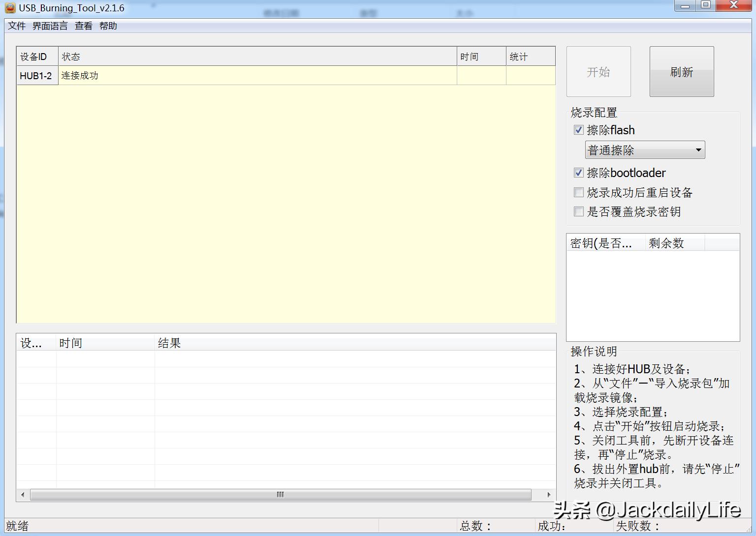
Task: Click the USB Burning Tool app icon
Action: (x=10, y=8)
